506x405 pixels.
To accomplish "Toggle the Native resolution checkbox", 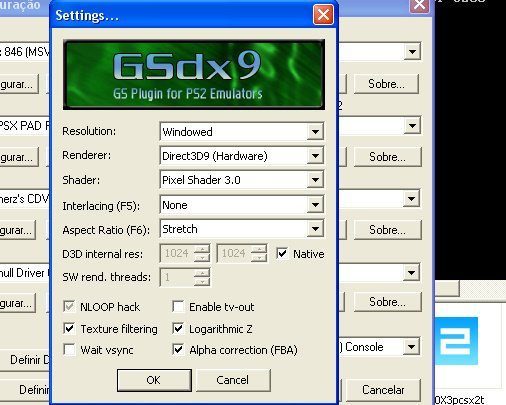I will tap(282, 254).
